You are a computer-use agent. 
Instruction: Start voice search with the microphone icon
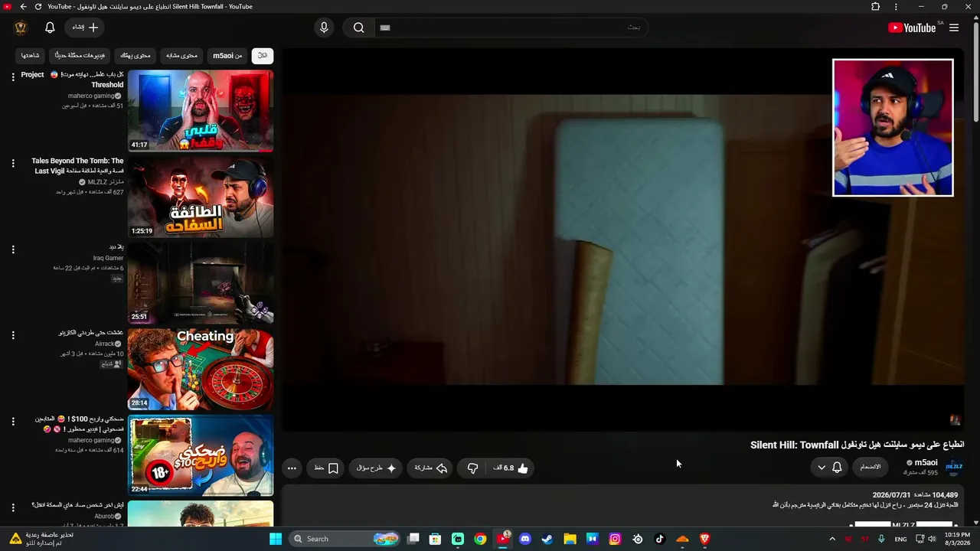(x=324, y=28)
